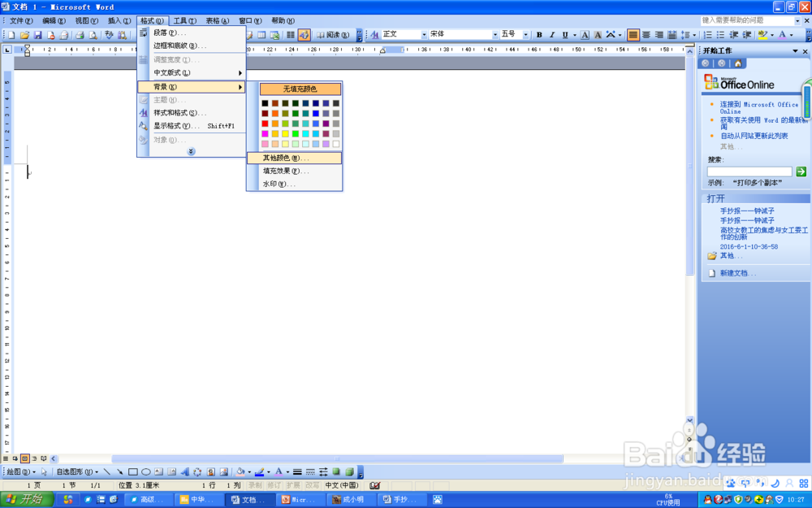Click the Center alignment icon
Screen dimensions: 812x508
[x=646, y=35]
